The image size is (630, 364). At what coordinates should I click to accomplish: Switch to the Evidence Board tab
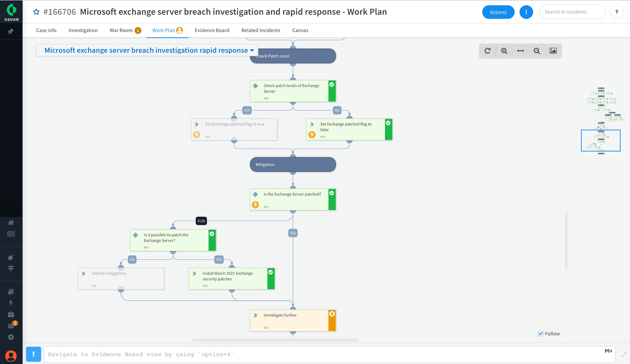pos(212,30)
